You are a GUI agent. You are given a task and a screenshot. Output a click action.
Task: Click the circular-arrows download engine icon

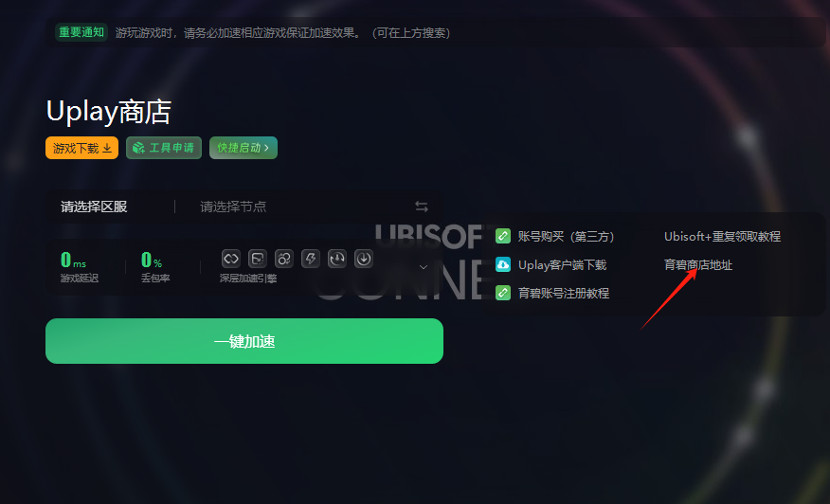tap(337, 259)
